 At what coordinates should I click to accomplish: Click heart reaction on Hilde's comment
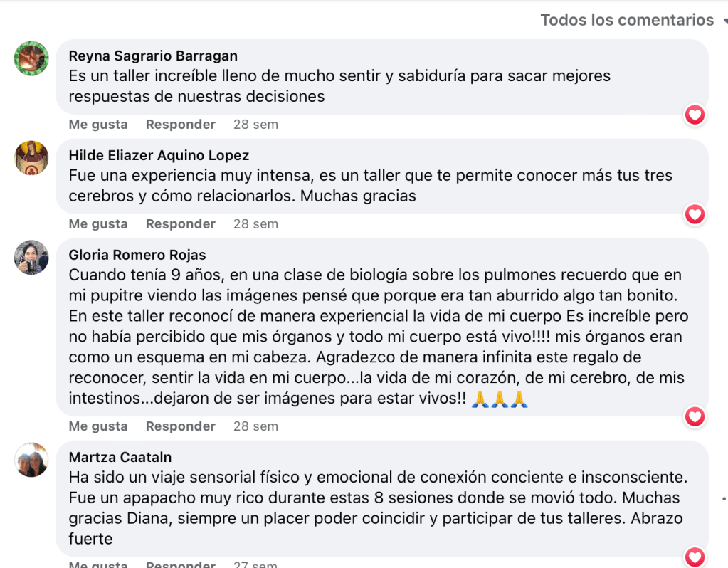coord(695,214)
